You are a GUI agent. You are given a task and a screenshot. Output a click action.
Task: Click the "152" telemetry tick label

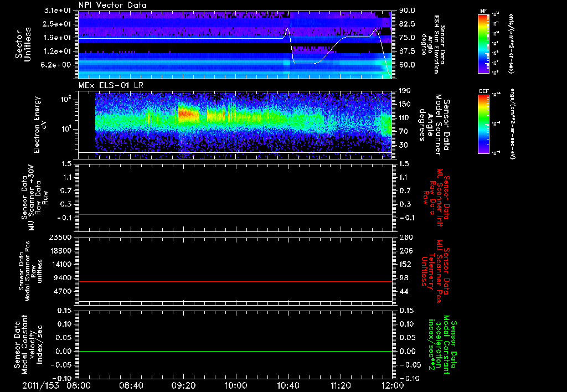click(x=405, y=264)
